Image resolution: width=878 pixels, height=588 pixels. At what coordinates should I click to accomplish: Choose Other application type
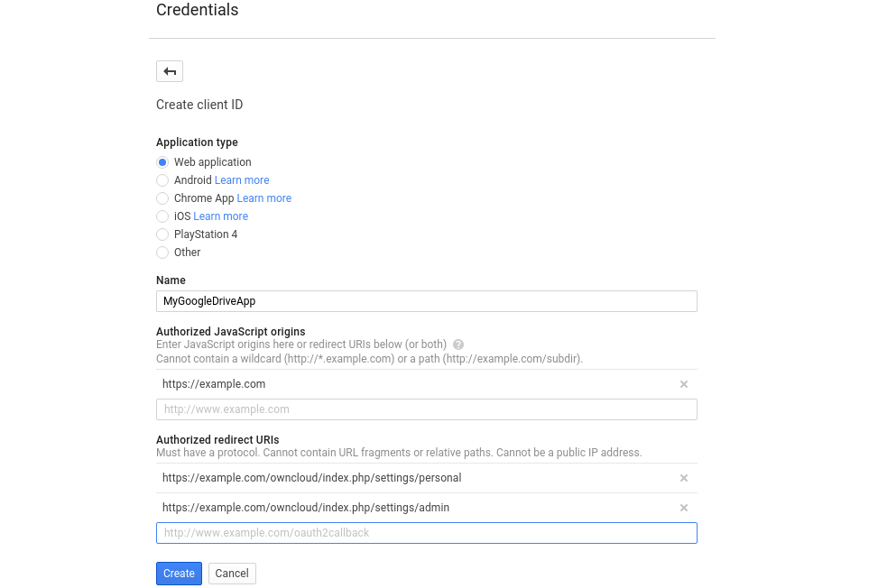pyautogui.click(x=162, y=253)
